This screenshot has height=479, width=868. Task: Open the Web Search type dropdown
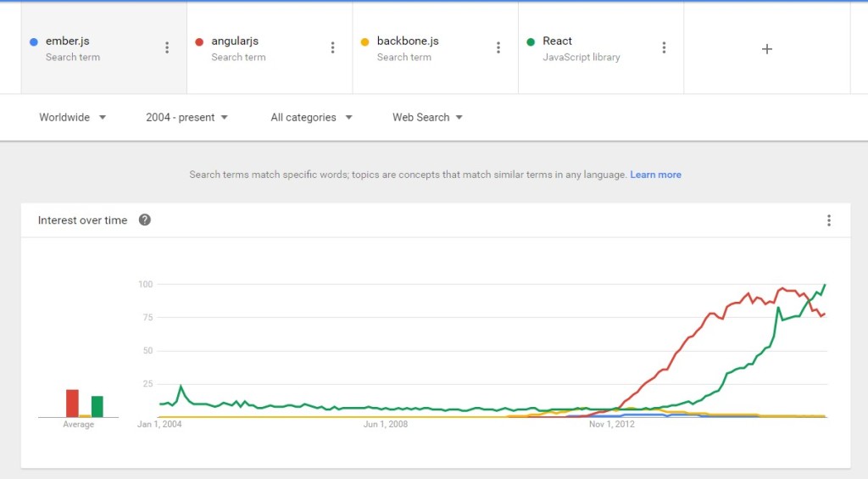(427, 117)
